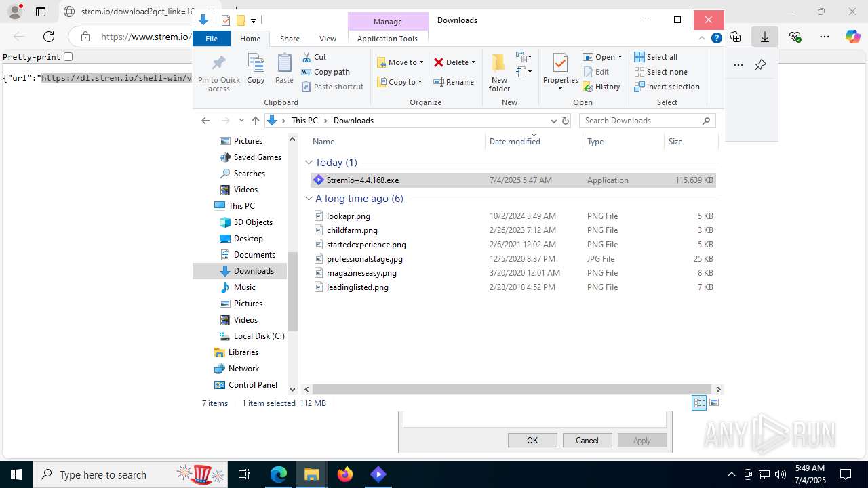868x488 pixels.
Task: Sort by Date modified column
Action: [534, 142]
